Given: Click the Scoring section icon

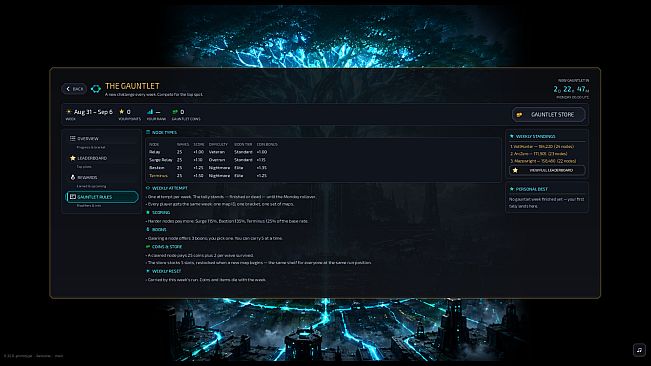Looking at the screenshot, I should [x=148, y=212].
